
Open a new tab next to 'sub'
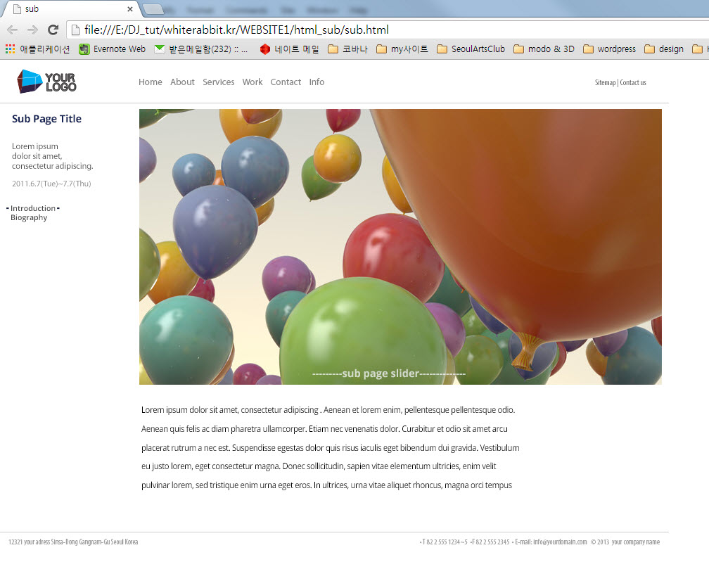[x=153, y=9]
